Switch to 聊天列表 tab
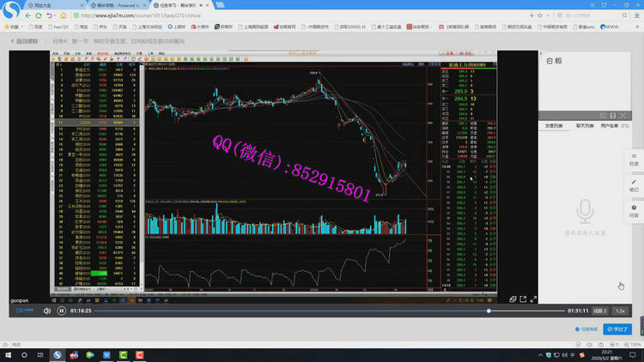Screen dimensions: 644x362 pos(584,126)
